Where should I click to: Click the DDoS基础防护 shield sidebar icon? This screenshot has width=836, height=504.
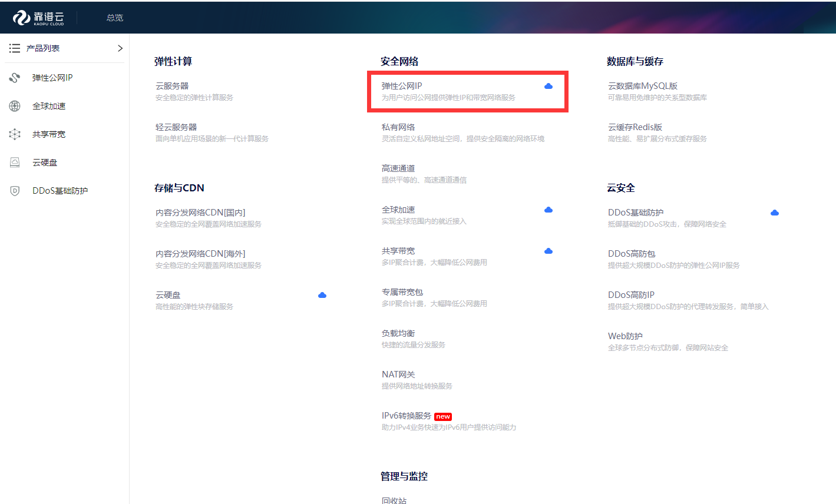(x=15, y=191)
